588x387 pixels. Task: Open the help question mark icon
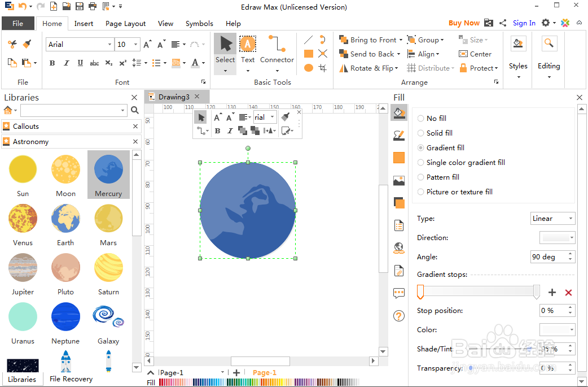(x=398, y=316)
